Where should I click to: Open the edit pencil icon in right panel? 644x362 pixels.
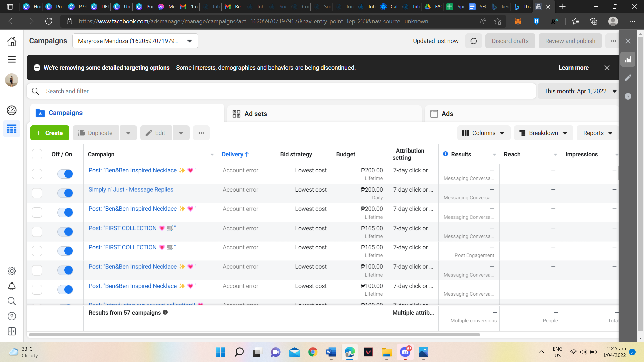(628, 78)
